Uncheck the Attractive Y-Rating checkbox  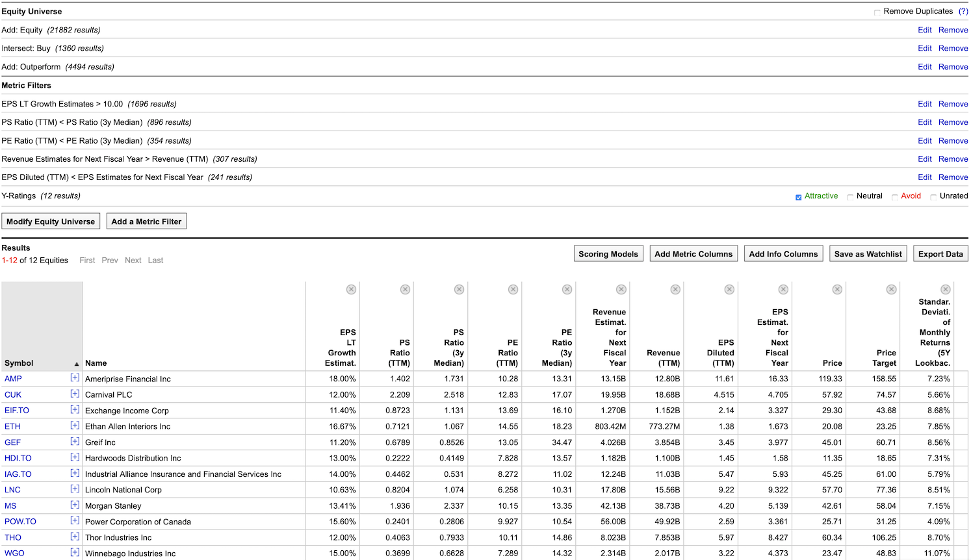pos(799,197)
